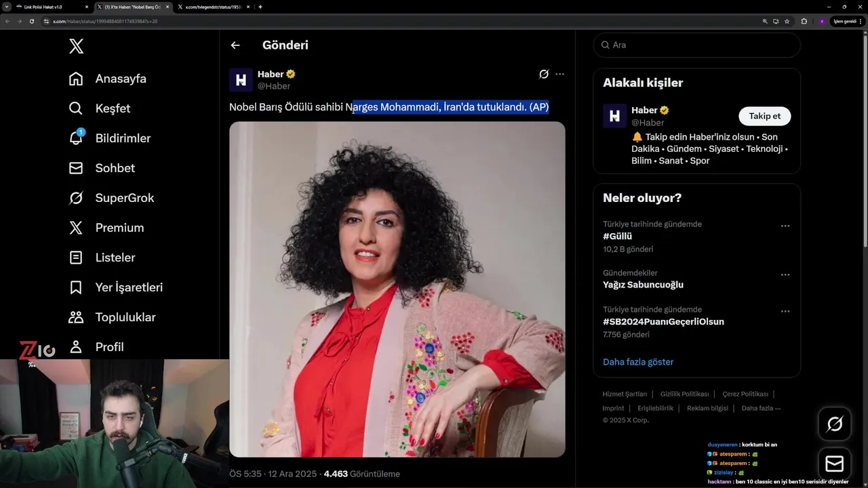The image size is (868, 488).
Task: Open the post photo of woman
Action: [397, 289]
